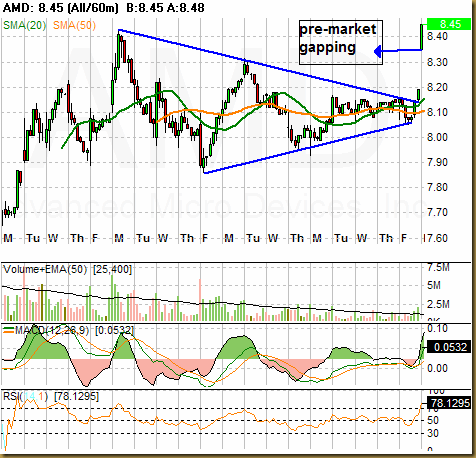Click the AMD: 8.45 (All/60m) chart title
This screenshot has height=458, width=476.
point(60,8)
